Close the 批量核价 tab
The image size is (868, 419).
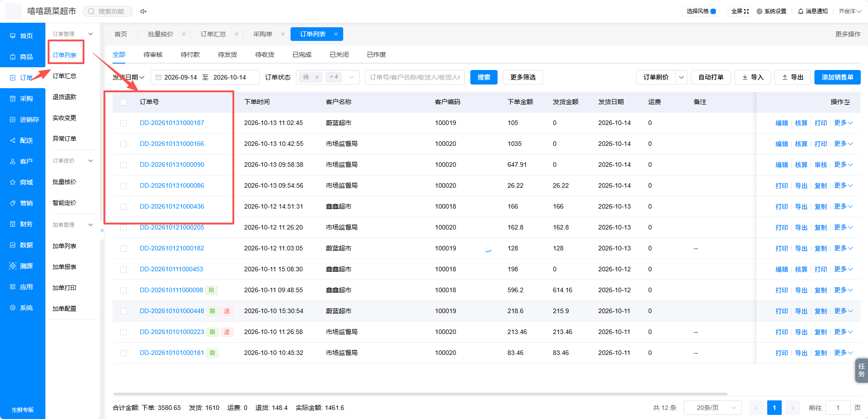tap(183, 34)
